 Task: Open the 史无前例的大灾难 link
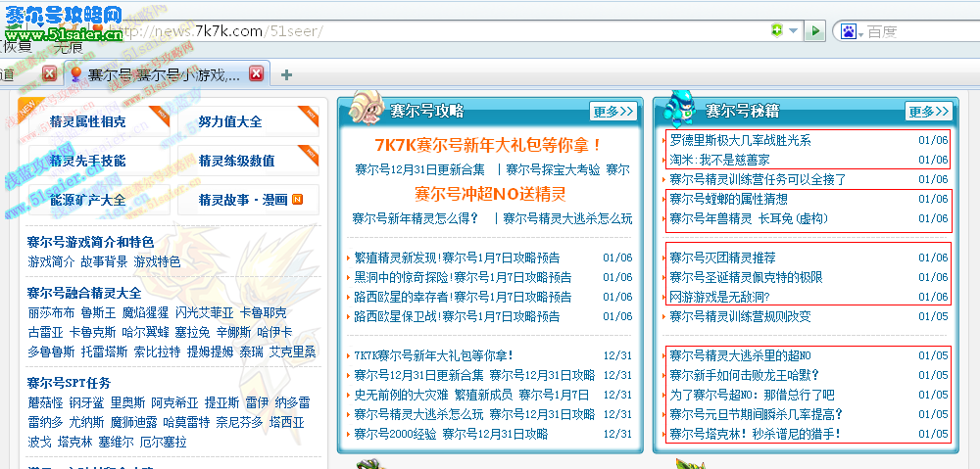pos(401,395)
